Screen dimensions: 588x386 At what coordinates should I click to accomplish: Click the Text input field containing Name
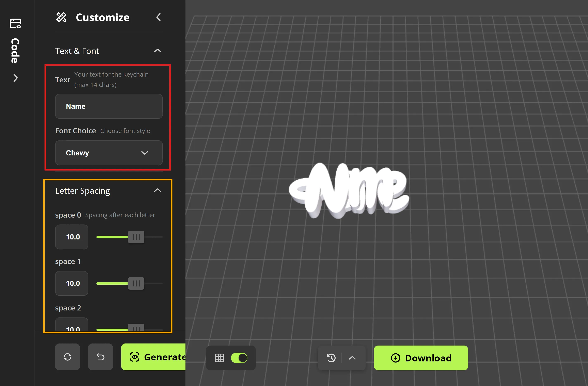pyautogui.click(x=109, y=106)
